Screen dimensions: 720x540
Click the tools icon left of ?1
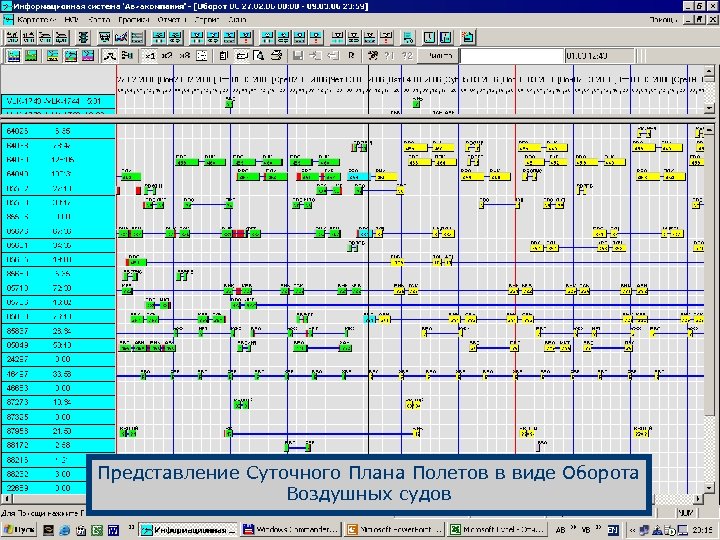point(372,56)
